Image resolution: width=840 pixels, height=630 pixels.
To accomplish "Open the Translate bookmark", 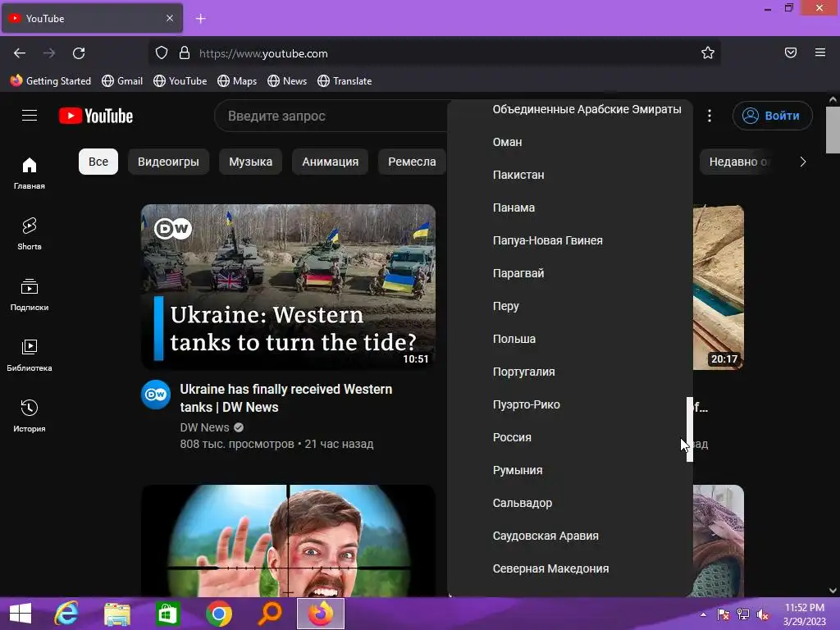I will coord(345,81).
